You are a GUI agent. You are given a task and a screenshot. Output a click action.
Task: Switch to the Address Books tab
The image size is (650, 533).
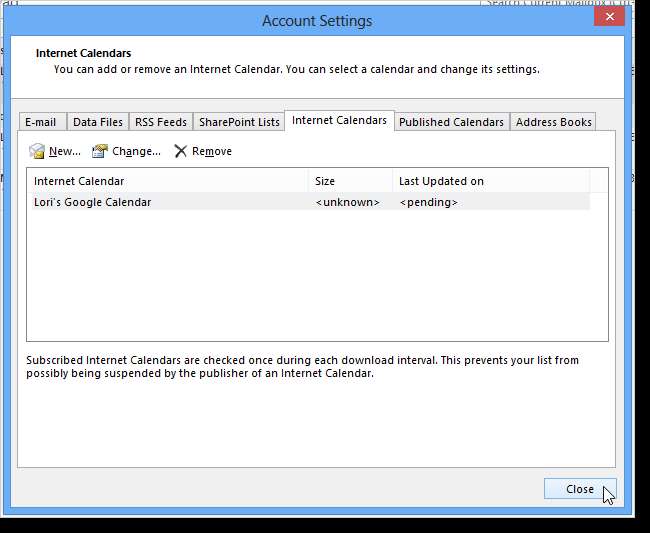pyautogui.click(x=554, y=122)
